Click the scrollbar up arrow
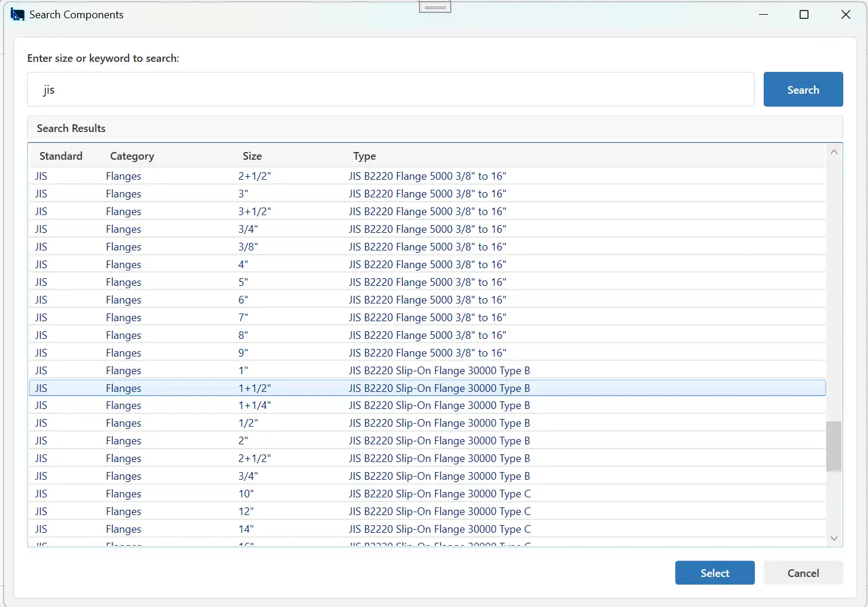Image resolution: width=868 pixels, height=607 pixels. pos(834,152)
